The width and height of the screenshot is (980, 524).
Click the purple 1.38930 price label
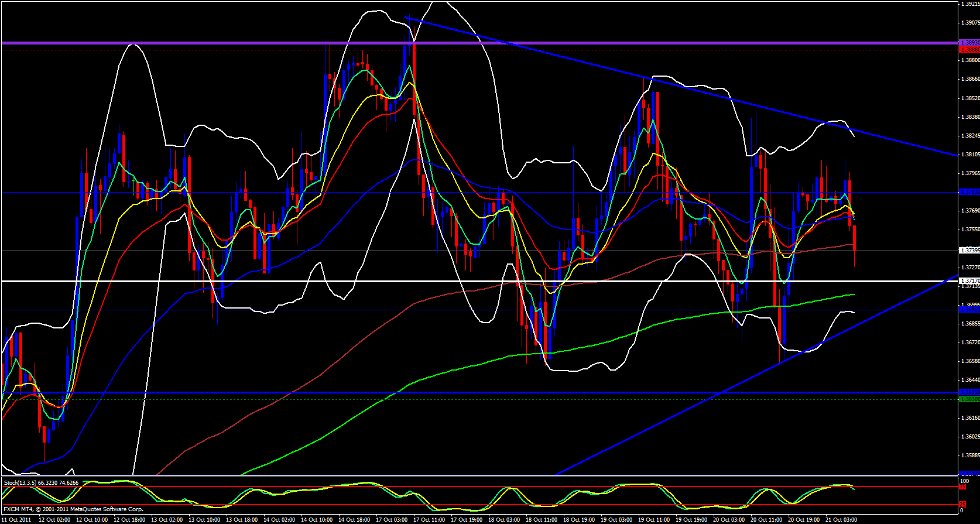pyautogui.click(x=969, y=43)
